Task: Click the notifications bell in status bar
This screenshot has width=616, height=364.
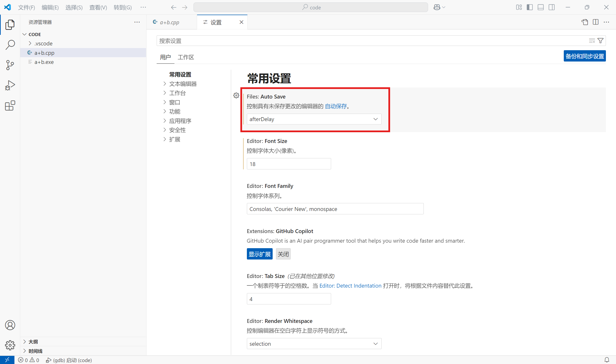Action: point(607,360)
